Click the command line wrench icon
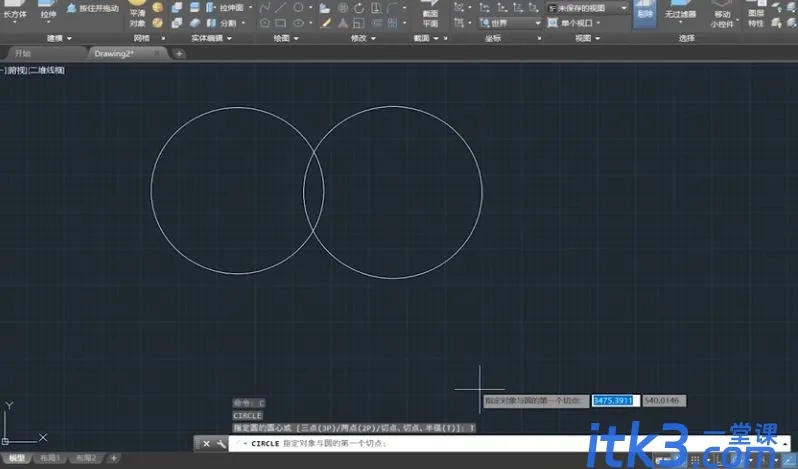Image resolution: width=798 pixels, height=469 pixels. [x=221, y=444]
